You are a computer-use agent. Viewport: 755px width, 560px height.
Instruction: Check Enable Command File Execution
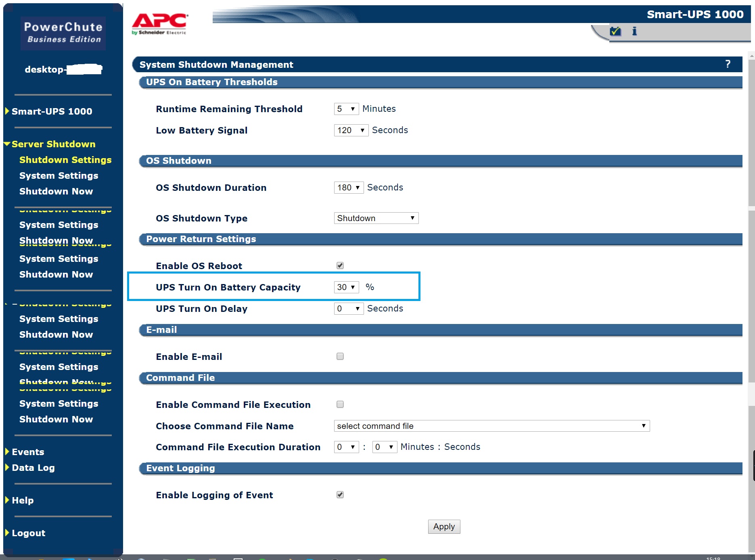point(340,404)
